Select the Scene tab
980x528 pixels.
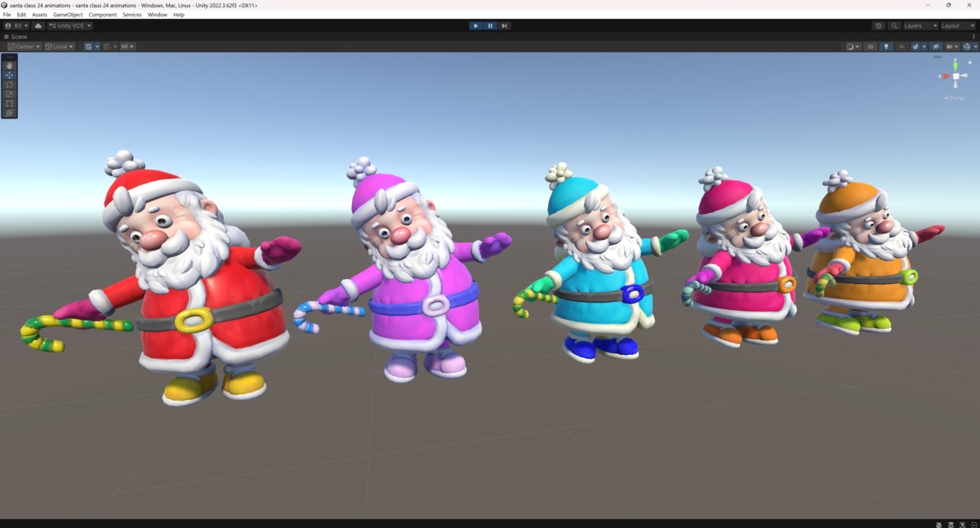(x=16, y=37)
